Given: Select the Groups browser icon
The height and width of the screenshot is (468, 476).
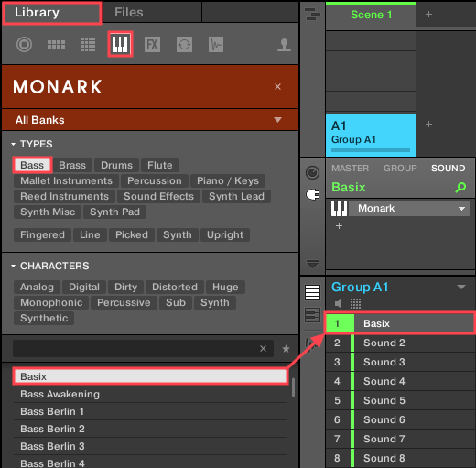Looking at the screenshot, I should click(x=56, y=45).
